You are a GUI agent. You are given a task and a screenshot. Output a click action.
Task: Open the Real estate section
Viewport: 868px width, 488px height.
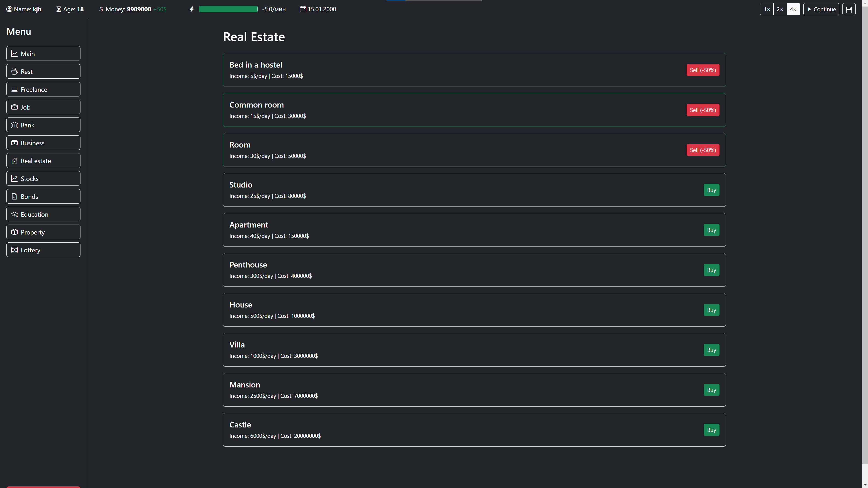coord(43,161)
